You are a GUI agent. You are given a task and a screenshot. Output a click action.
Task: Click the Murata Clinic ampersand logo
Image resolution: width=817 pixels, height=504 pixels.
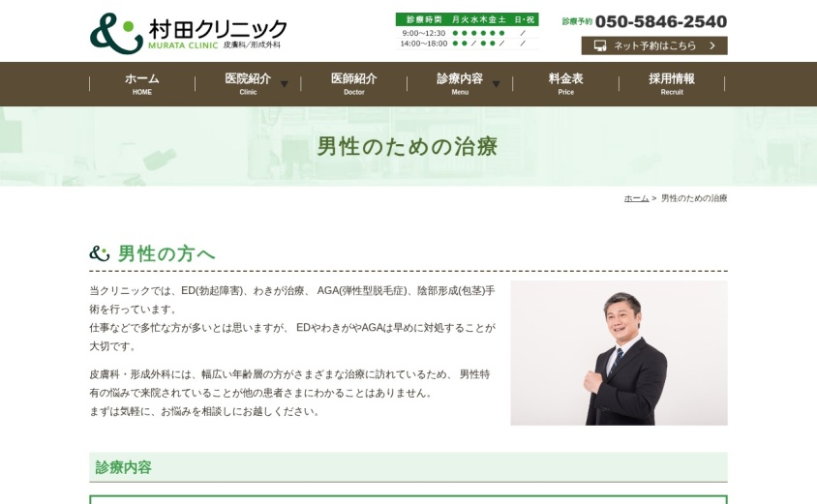tap(116, 33)
